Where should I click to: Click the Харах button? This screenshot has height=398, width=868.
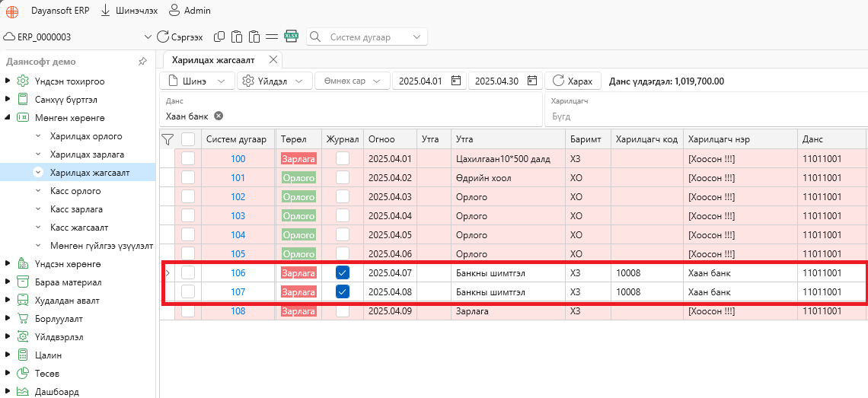click(573, 81)
